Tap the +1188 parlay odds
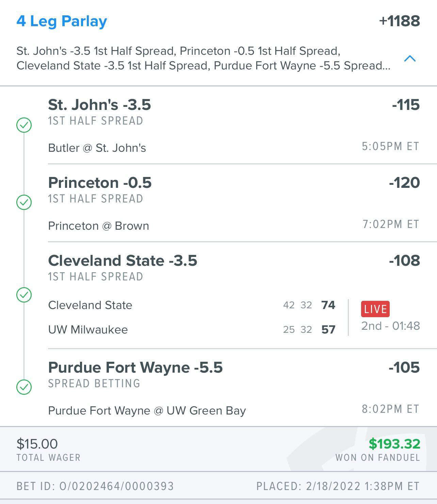The height and width of the screenshot is (504, 437). pos(400,21)
